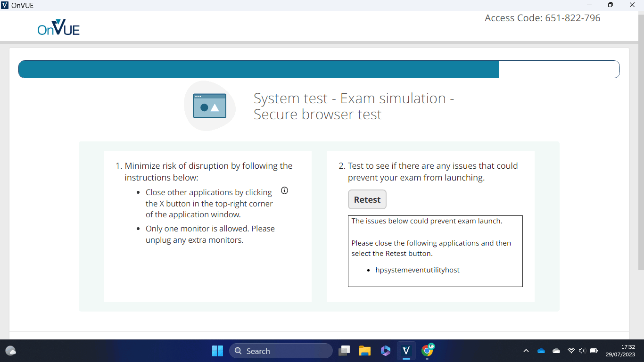This screenshot has width=644, height=362.
Task: Open Task View from the taskbar
Action: coord(345,351)
